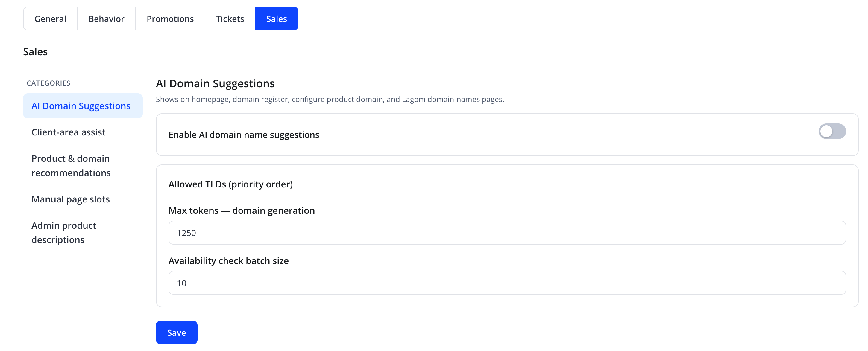
Task: Select the Sales tab
Action: [x=277, y=19]
